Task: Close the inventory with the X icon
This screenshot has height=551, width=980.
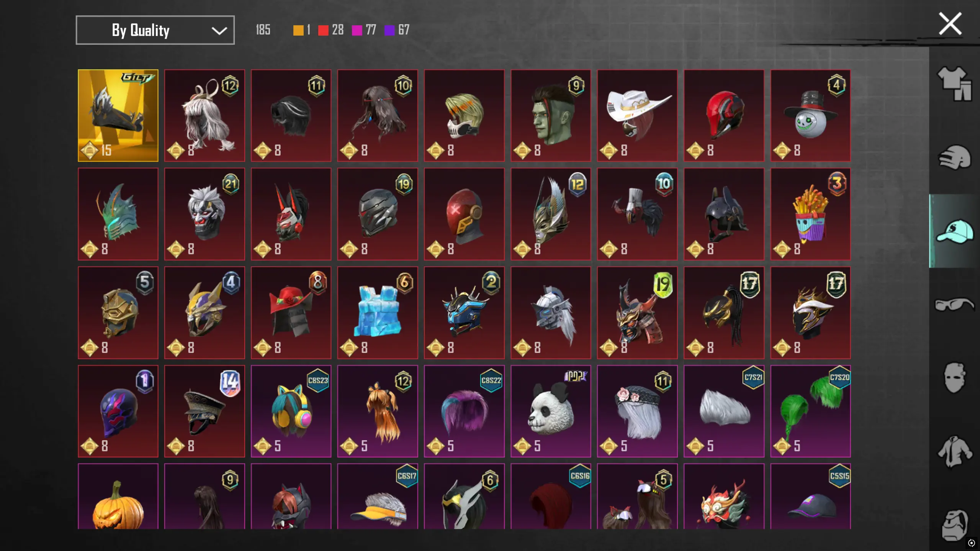Action: click(950, 24)
